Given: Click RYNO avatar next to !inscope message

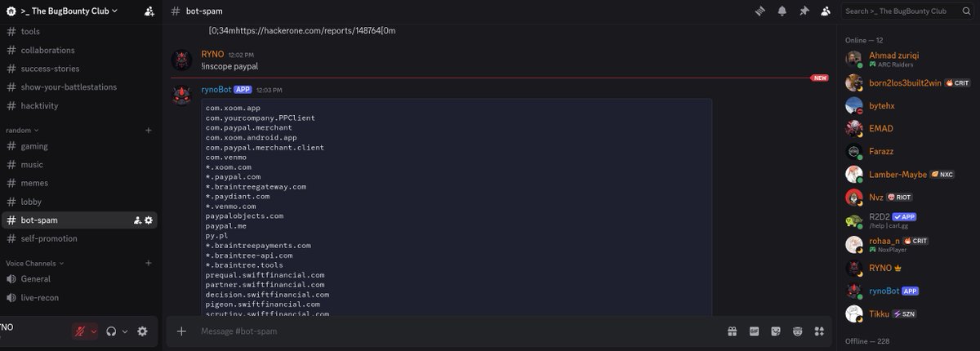Looking at the screenshot, I should pos(181,60).
